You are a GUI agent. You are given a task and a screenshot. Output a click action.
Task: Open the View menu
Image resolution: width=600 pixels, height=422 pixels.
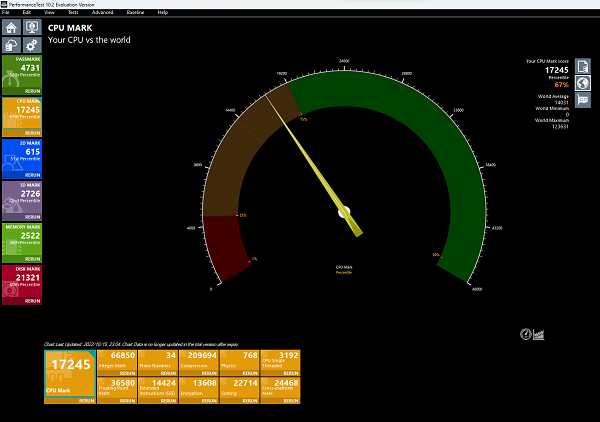49,12
